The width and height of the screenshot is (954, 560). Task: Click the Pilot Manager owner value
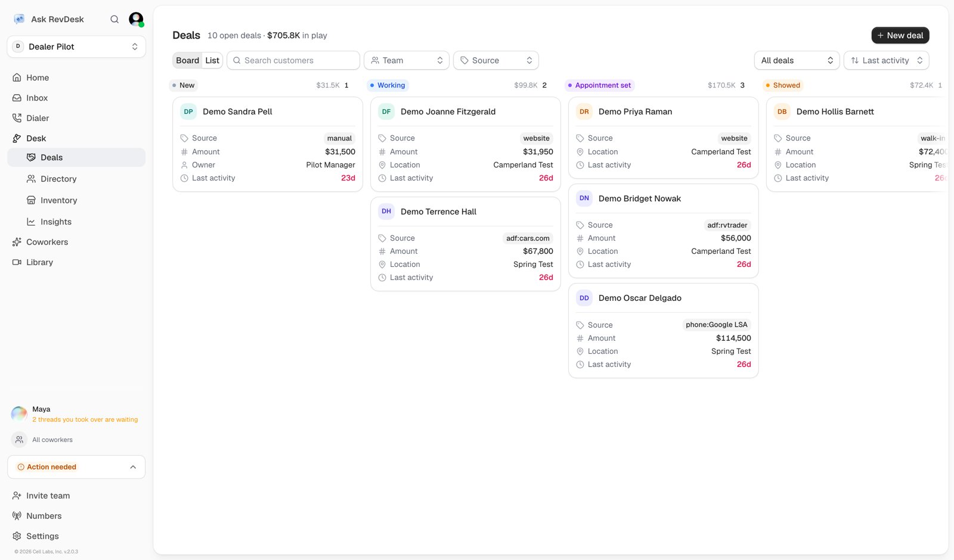coord(330,165)
